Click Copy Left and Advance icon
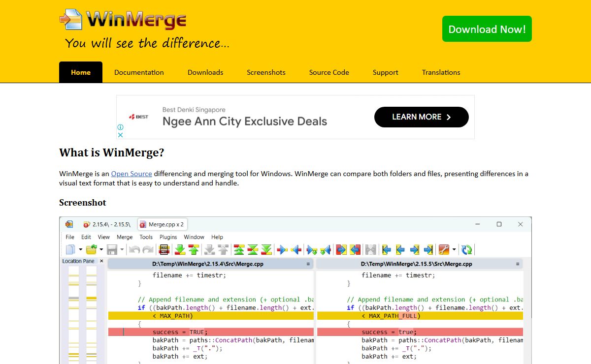The width and height of the screenshot is (591, 364). [326, 250]
